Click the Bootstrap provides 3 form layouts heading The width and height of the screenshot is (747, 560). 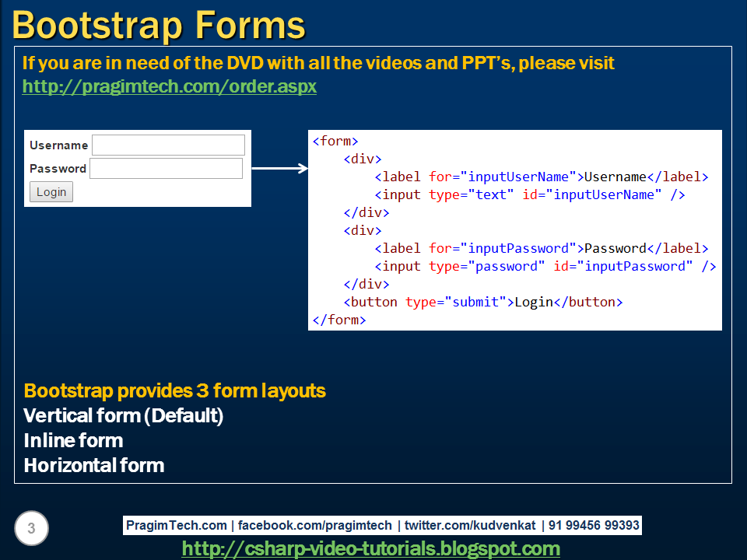click(174, 391)
